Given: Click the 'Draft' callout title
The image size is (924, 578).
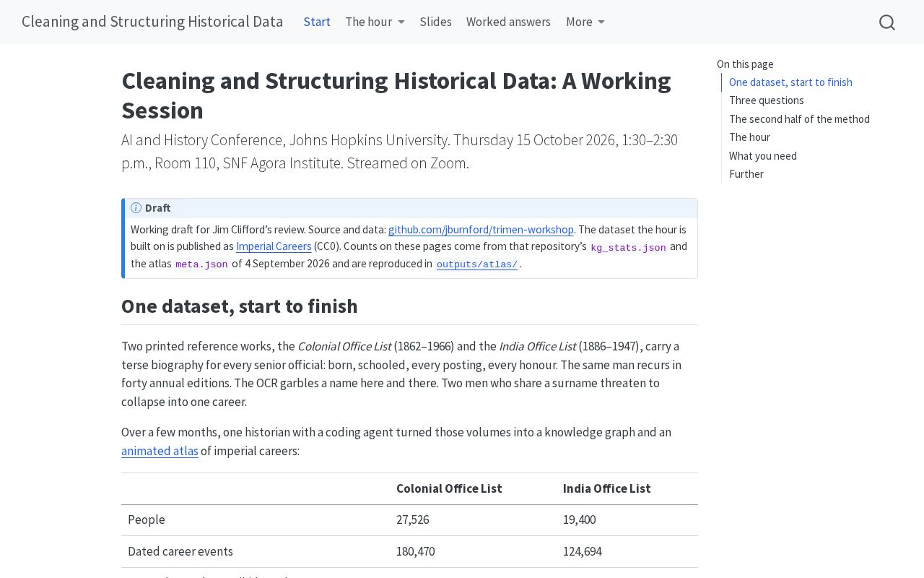Looking at the screenshot, I should (x=157, y=208).
